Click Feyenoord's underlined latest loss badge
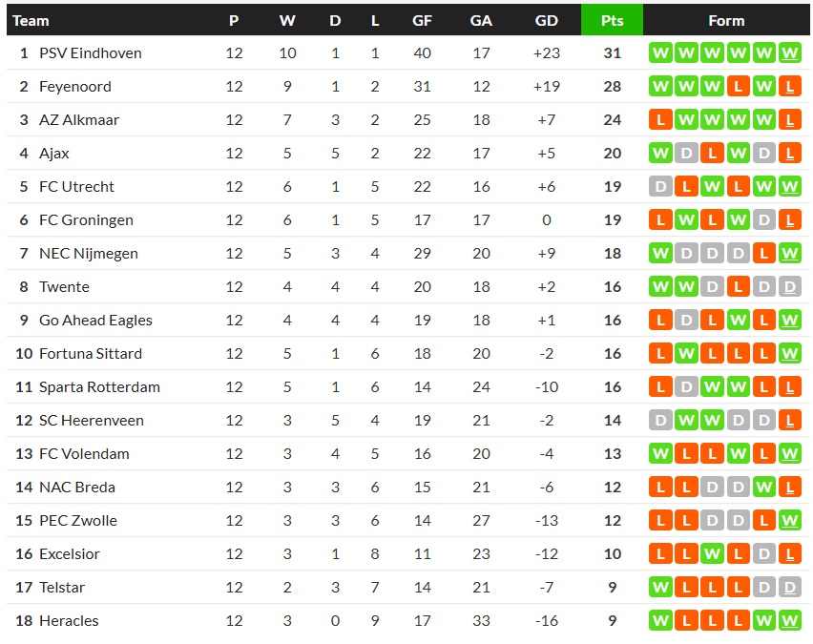Image resolution: width=813 pixels, height=644 pixels. click(x=789, y=87)
